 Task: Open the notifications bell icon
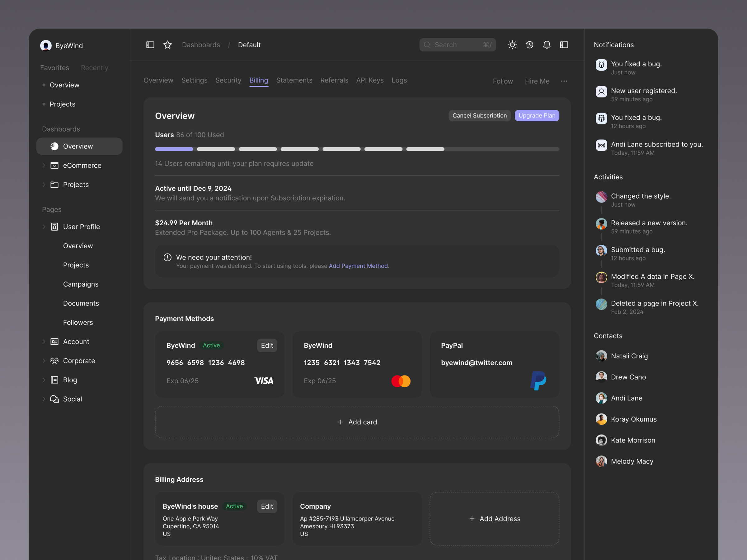(547, 45)
